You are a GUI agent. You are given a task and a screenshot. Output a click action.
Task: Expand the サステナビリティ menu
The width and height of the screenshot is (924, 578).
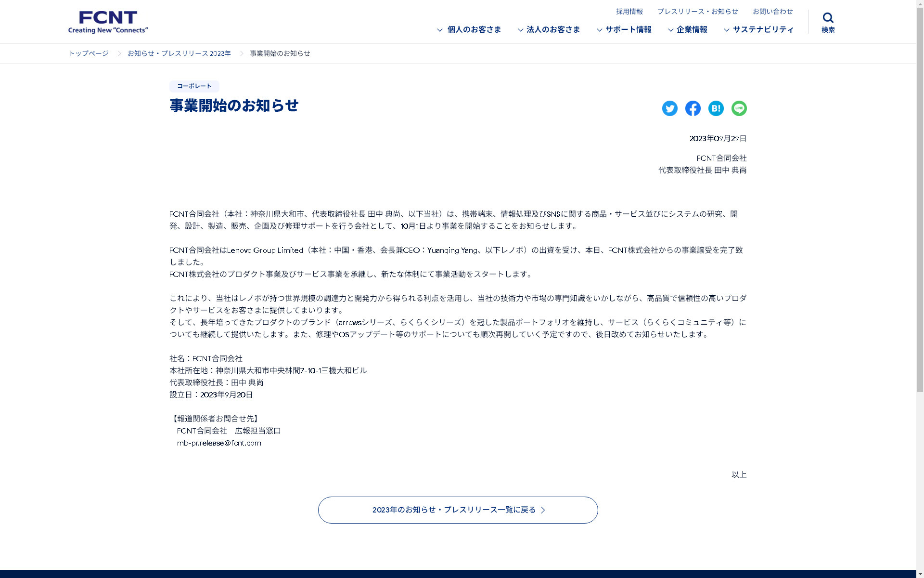[x=759, y=30]
